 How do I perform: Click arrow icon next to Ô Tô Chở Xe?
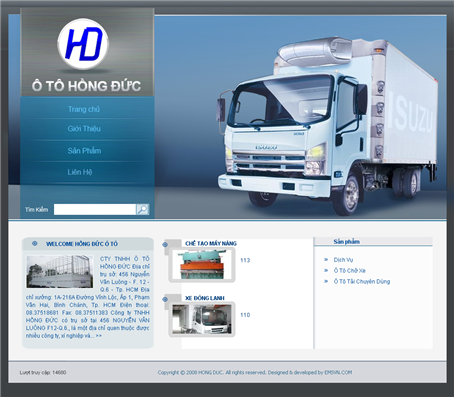[326, 270]
